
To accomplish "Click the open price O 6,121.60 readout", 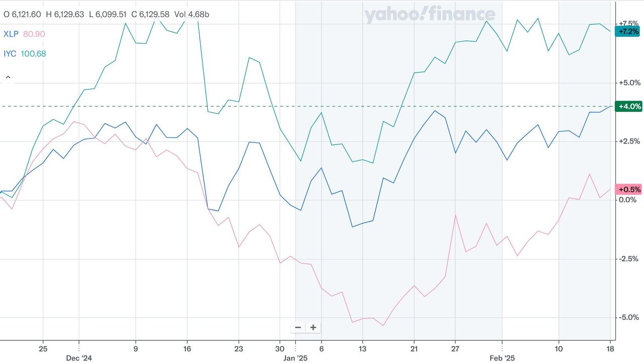I will (x=22, y=14).
